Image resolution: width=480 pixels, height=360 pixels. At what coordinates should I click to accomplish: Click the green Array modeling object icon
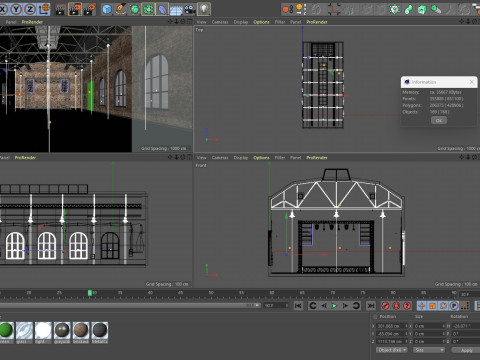point(148,9)
